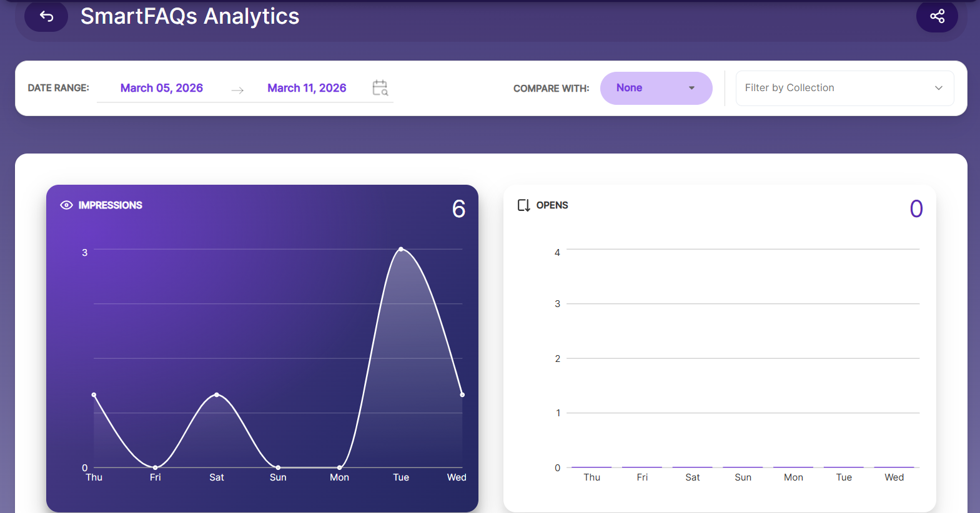The width and height of the screenshot is (980, 513).
Task: Click the IMPRESSIONS card heading
Action: tap(111, 205)
